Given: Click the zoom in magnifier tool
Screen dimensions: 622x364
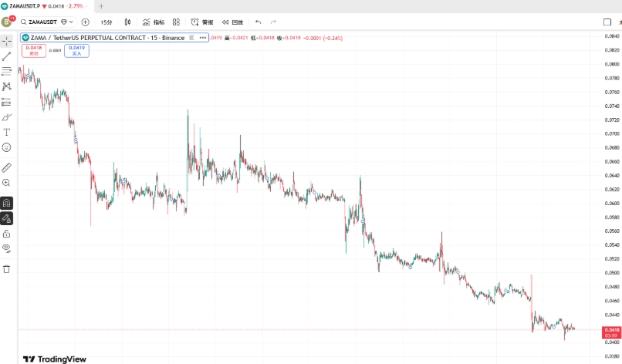Looking at the screenshot, I should (6, 183).
